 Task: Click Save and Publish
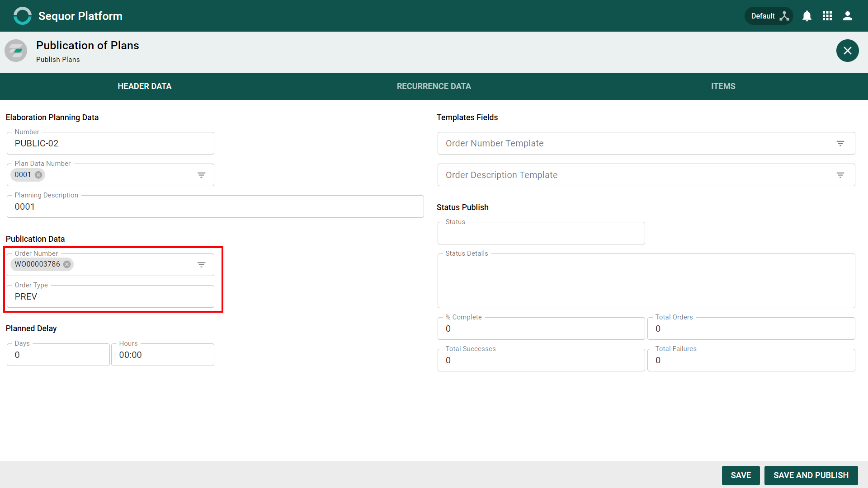point(811,475)
